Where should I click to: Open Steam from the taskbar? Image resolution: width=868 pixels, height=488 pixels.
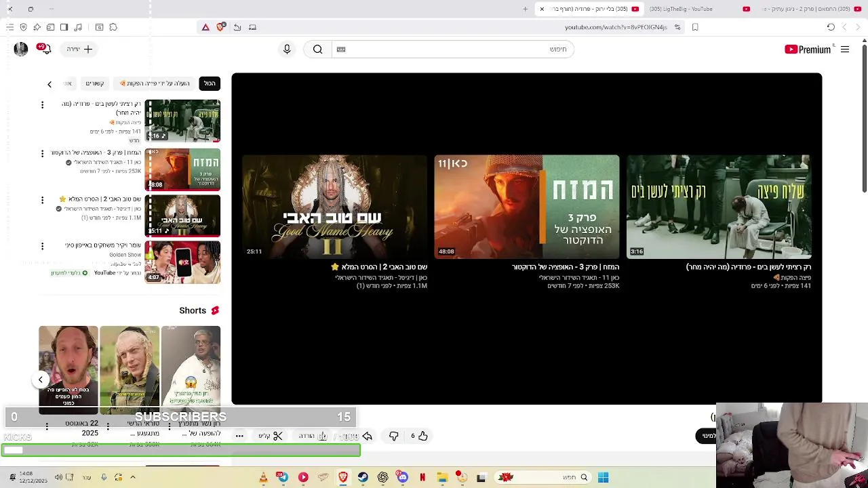tap(363, 477)
